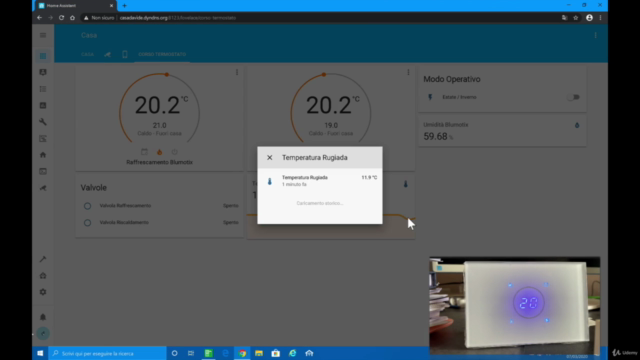Open the wrench sidebar icon
The image size is (640, 360).
click(x=43, y=122)
